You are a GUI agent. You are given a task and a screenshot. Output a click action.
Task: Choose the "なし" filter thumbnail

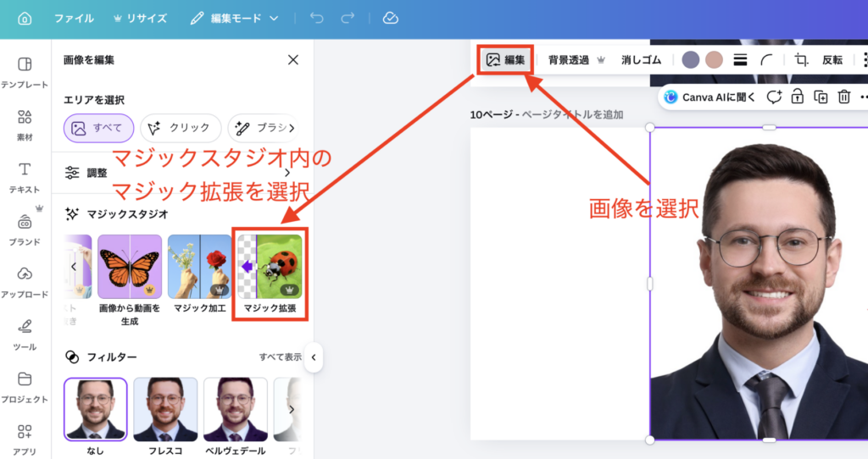click(x=95, y=410)
